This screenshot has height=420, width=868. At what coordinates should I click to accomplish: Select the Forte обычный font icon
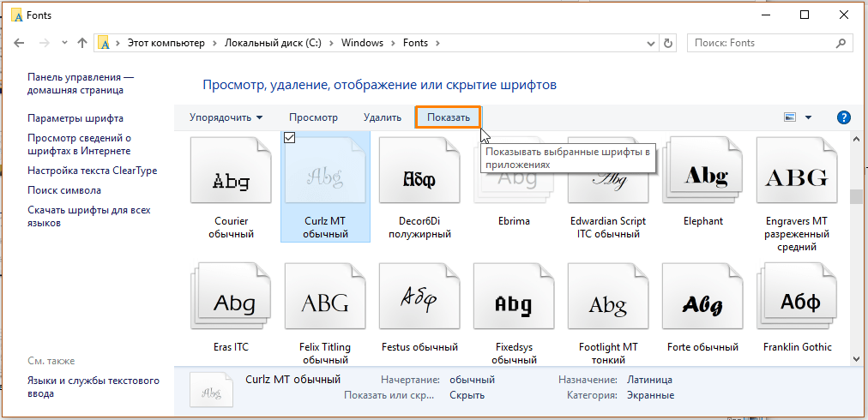[x=703, y=296]
